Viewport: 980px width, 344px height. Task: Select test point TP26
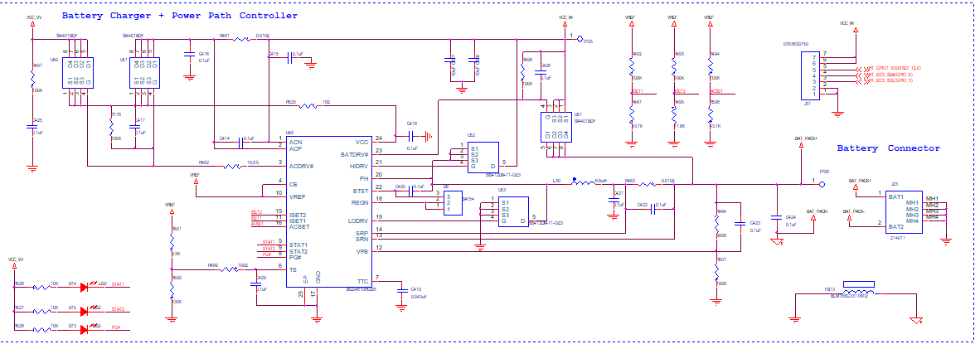pos(822,183)
